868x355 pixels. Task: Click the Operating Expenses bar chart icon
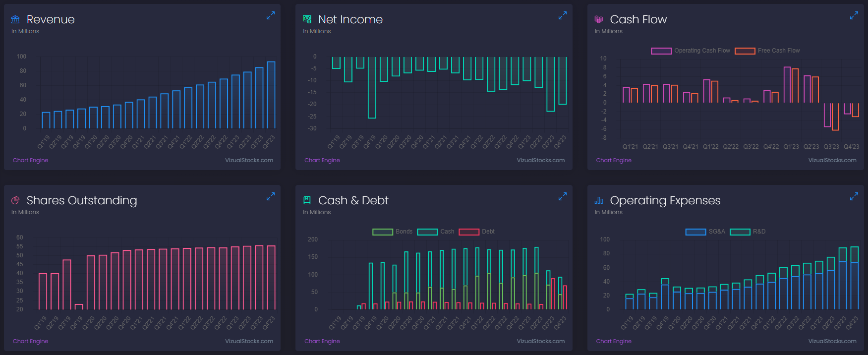click(599, 200)
